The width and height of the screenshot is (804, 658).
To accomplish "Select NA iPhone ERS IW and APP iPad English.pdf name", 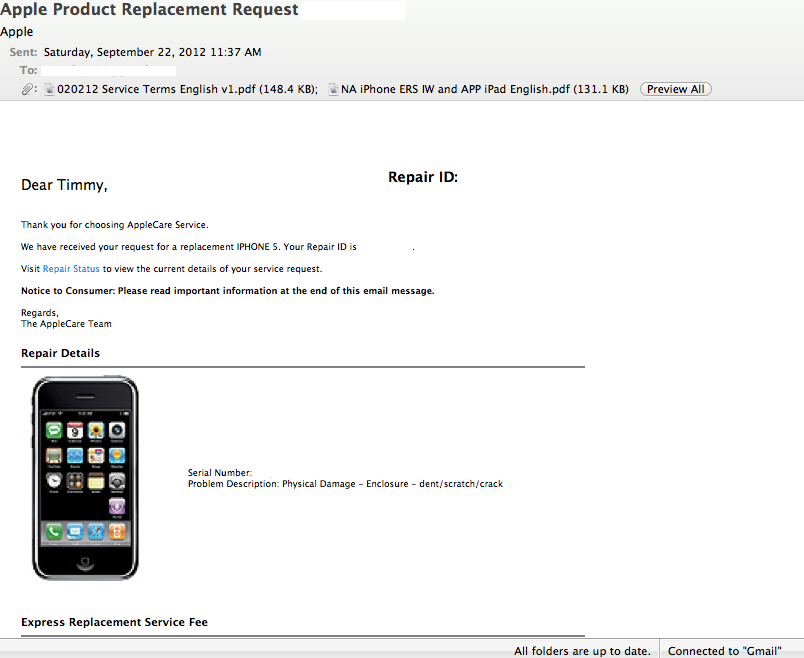I will 485,89.
